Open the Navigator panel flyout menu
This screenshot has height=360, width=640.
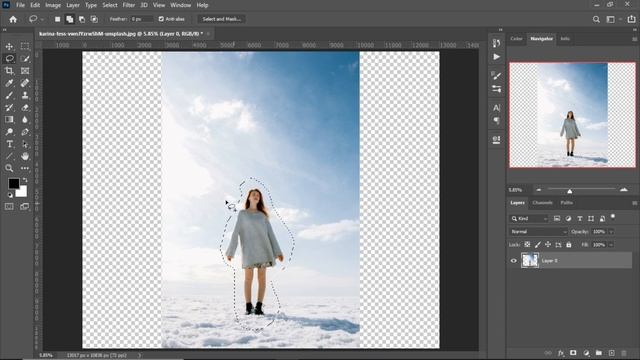(x=635, y=39)
